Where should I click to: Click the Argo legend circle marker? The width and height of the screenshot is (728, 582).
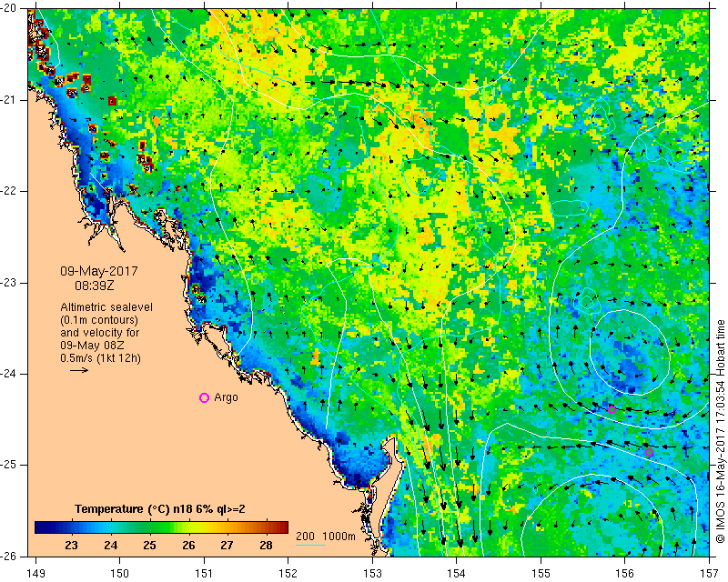204,397
